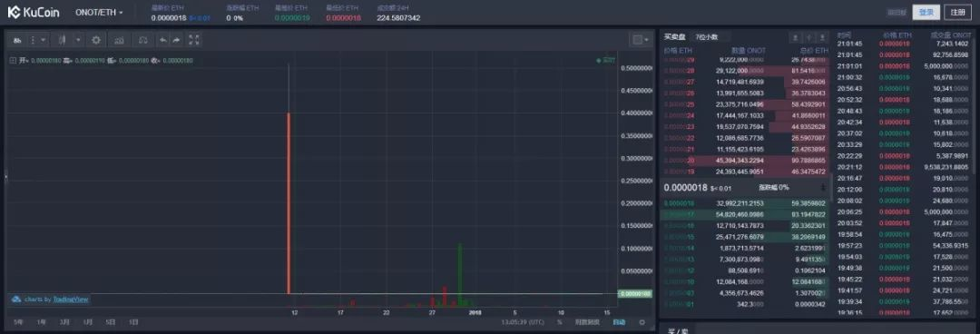This screenshot has height=334, width=980.
Task: Click the 注册 register button
Action: click(x=958, y=12)
